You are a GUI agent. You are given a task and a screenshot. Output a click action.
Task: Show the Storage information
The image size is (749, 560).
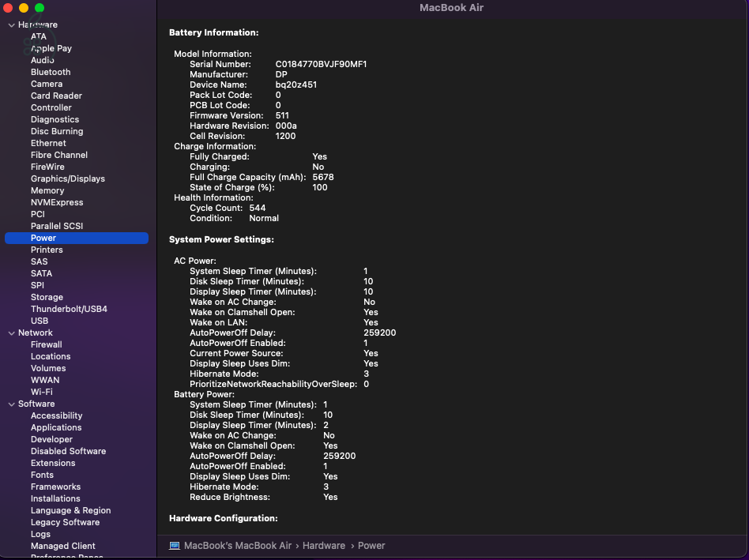47,297
